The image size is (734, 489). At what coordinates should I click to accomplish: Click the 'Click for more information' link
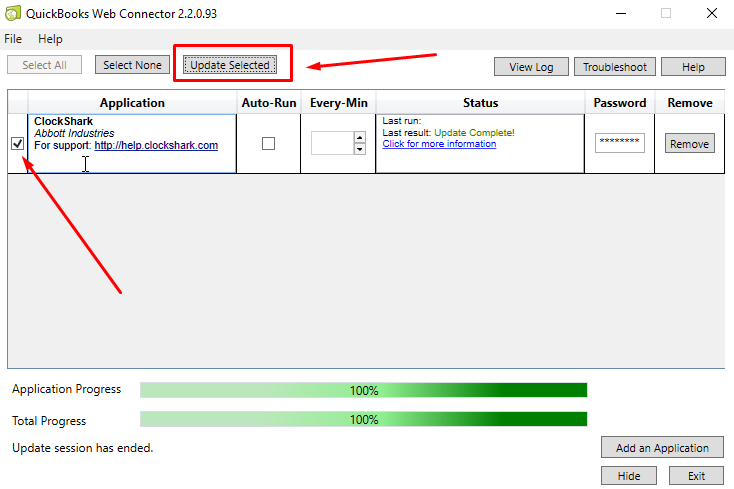(439, 144)
